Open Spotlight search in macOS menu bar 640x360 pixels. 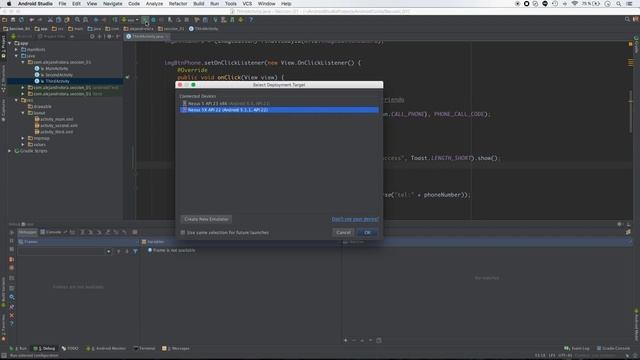tap(619, 4)
